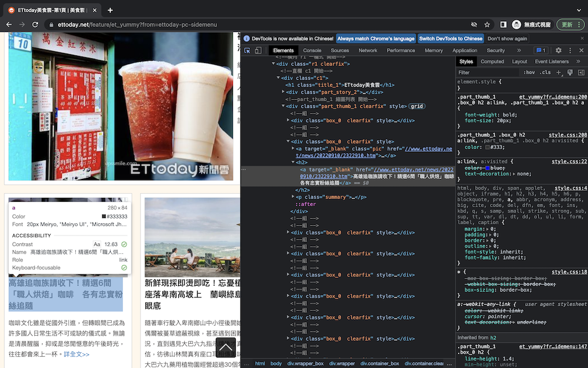Collapse the h2 node
This screenshot has width=588, height=368.
coord(293,163)
